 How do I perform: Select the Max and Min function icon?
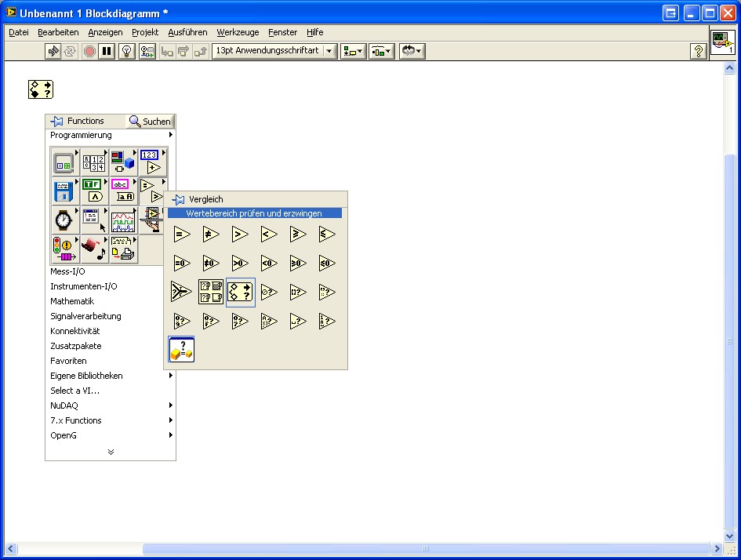coord(211,292)
